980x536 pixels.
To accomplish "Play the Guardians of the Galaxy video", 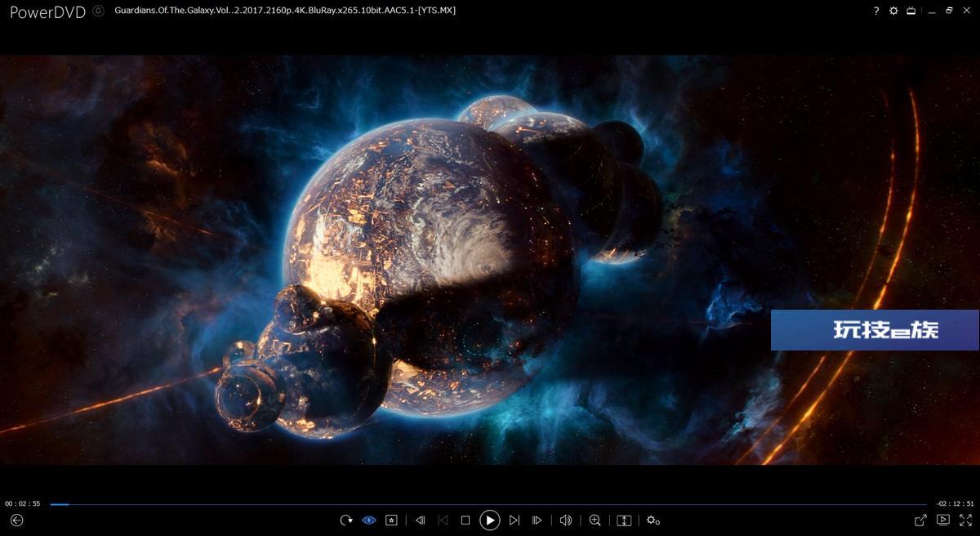I will coord(490,520).
